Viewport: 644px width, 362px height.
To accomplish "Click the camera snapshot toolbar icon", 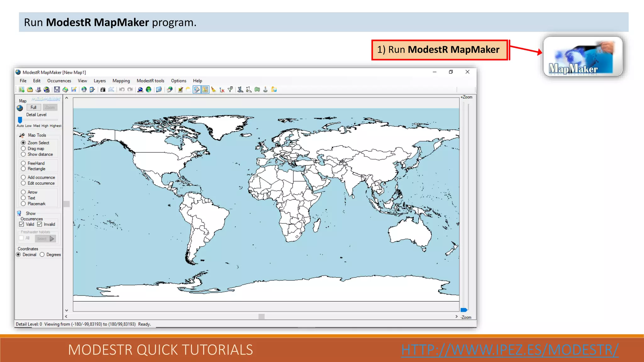I will (x=103, y=90).
